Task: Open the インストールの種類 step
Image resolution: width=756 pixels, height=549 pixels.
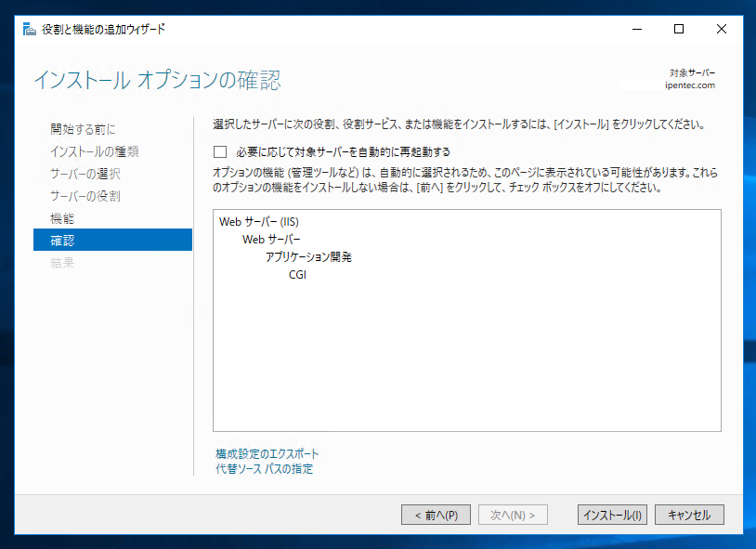Action: point(95,151)
